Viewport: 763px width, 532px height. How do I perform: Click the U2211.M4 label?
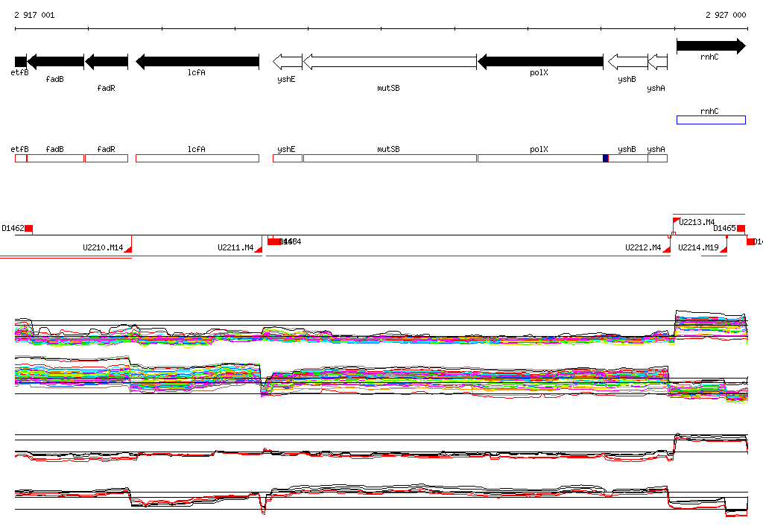coord(235,247)
